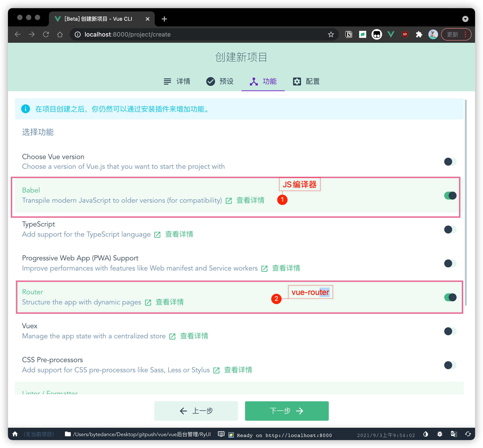
Task: Open external link icon for Router
Action: pyautogui.click(x=148, y=303)
